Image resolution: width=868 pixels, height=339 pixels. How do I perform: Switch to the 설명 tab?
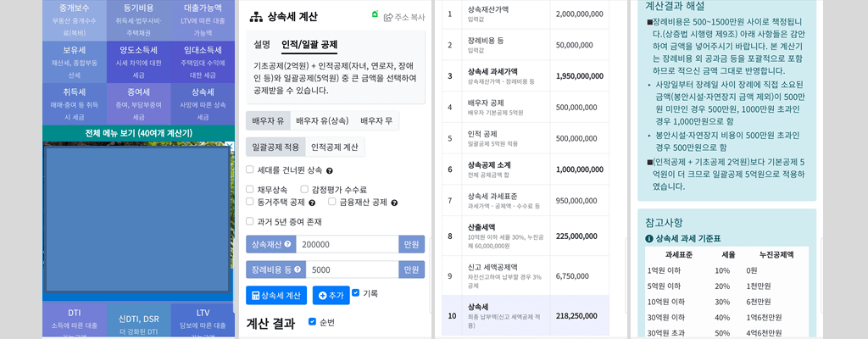[262, 45]
